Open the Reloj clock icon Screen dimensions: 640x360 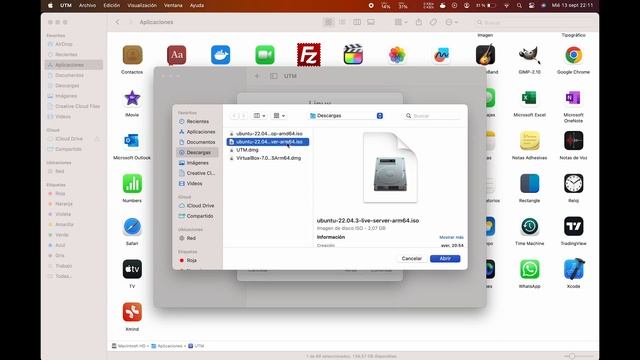[573, 184]
